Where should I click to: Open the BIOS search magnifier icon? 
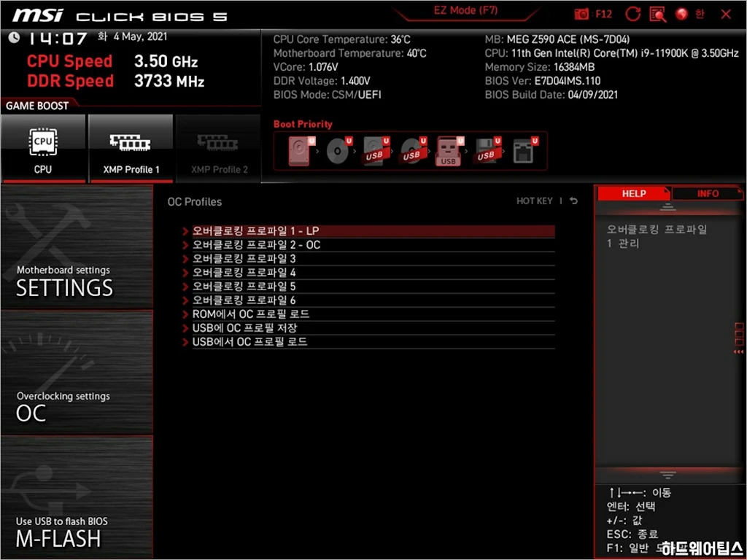coord(658,15)
